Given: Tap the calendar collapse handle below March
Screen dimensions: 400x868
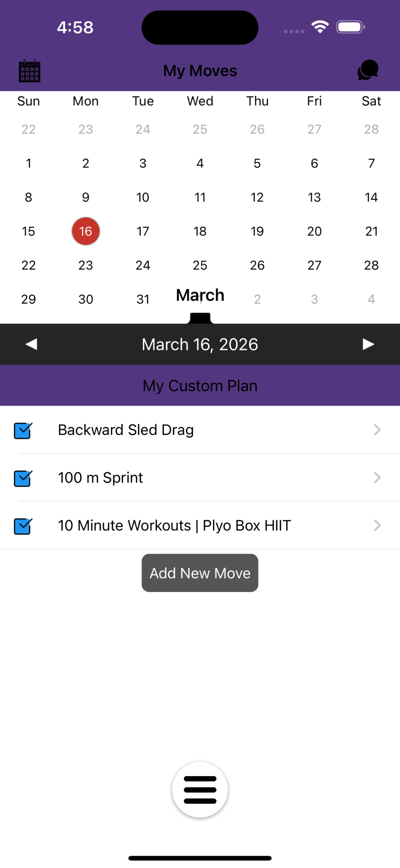Looking at the screenshot, I should pyautogui.click(x=200, y=318).
